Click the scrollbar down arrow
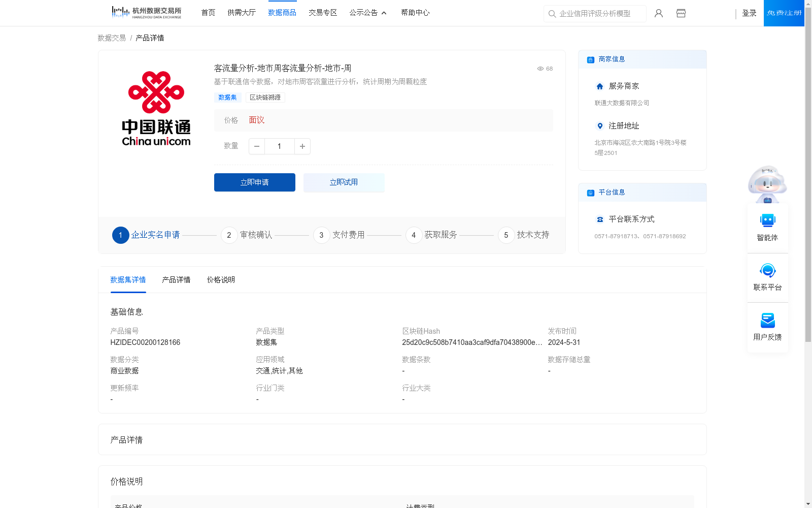Image resolution: width=812 pixels, height=508 pixels. 808,504
